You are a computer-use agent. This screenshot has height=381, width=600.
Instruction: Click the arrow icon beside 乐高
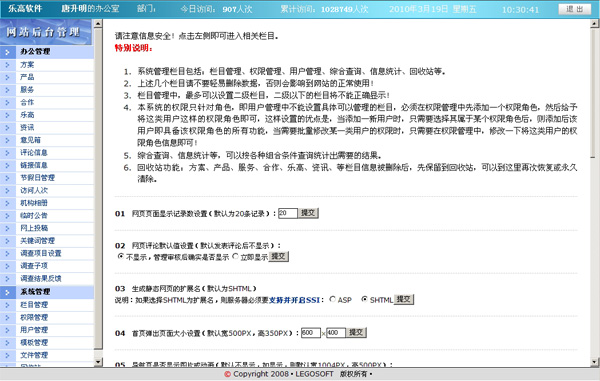point(8,115)
